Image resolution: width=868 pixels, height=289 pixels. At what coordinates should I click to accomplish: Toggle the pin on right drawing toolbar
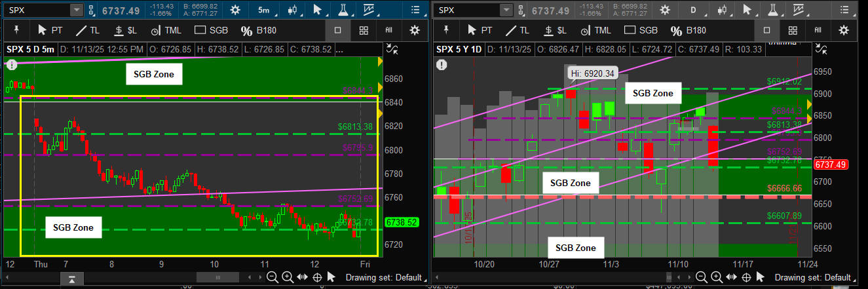click(446, 30)
